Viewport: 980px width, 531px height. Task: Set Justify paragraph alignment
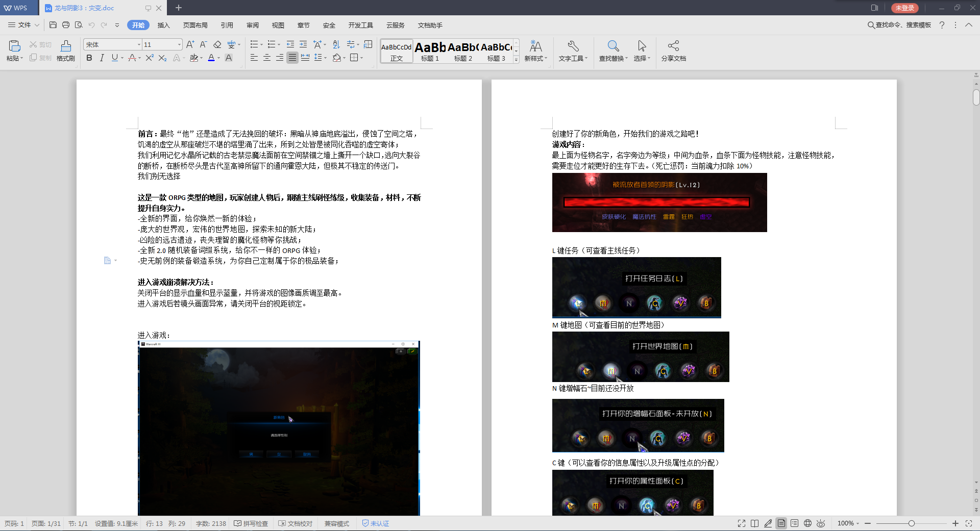[292, 58]
